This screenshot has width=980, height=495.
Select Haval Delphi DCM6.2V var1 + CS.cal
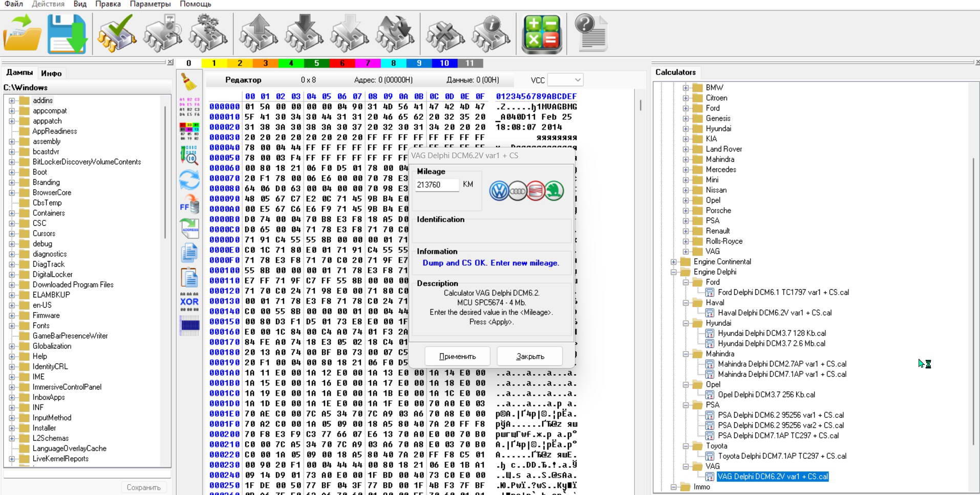774,313
